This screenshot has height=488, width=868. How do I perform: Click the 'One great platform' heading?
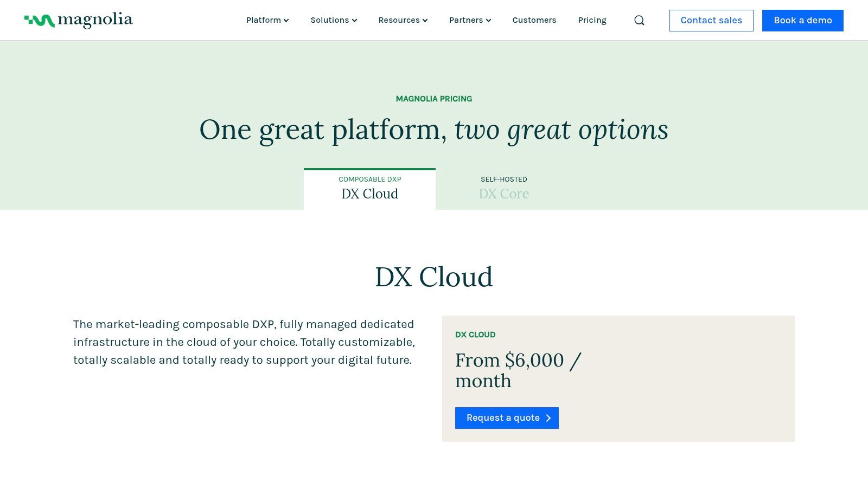coord(434,130)
